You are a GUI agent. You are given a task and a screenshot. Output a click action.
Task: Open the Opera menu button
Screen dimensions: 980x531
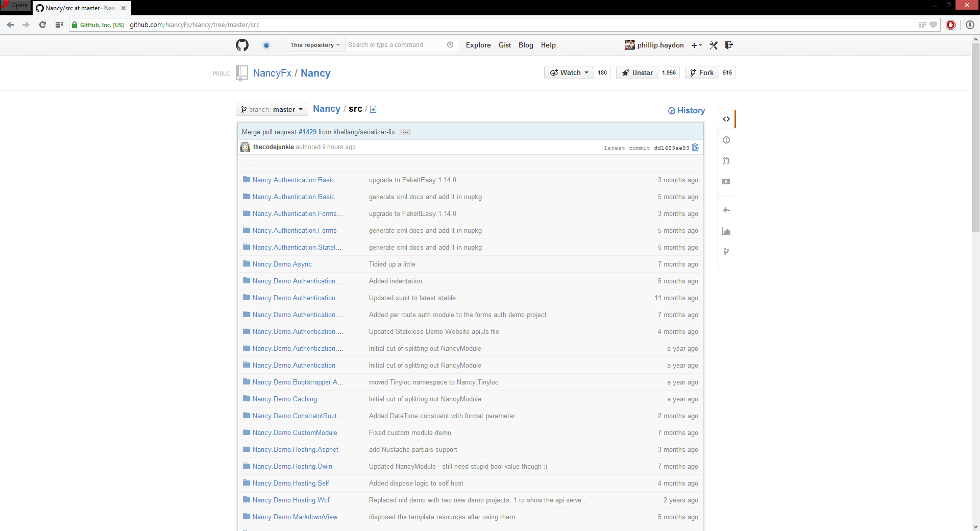15,5
